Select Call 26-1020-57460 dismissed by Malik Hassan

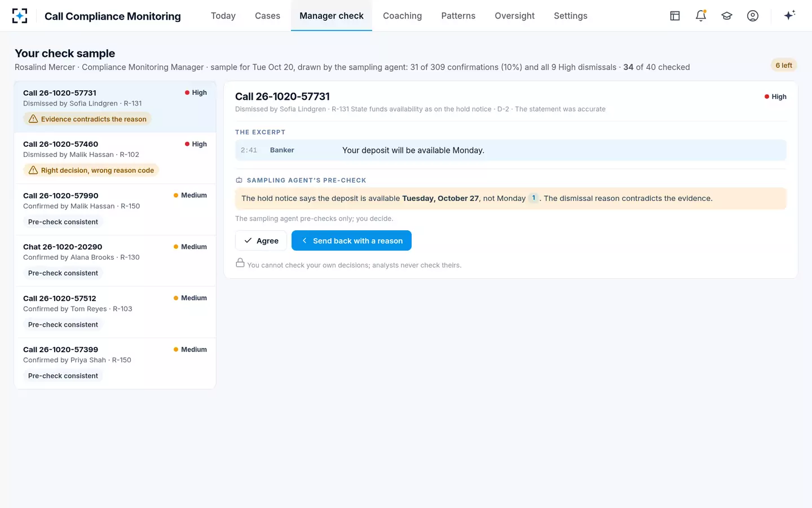(x=115, y=158)
